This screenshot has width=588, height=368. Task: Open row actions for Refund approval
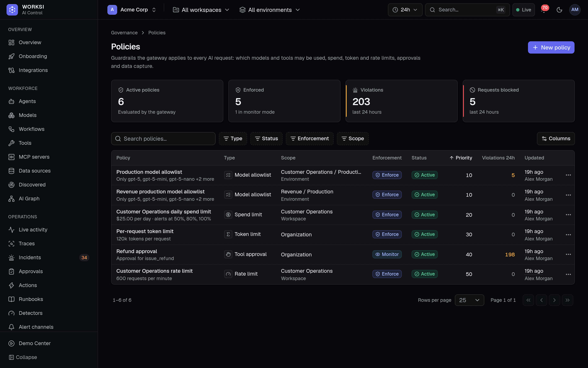tap(568, 254)
